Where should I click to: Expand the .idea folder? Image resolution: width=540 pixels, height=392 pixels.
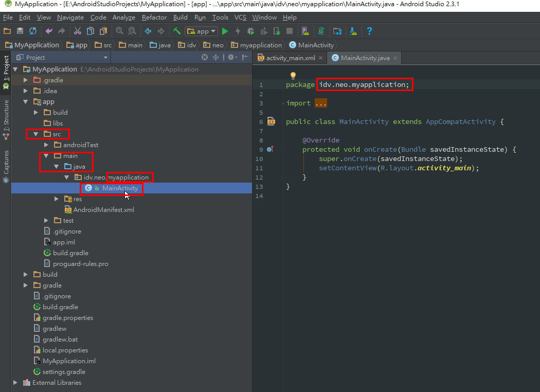pos(26,91)
